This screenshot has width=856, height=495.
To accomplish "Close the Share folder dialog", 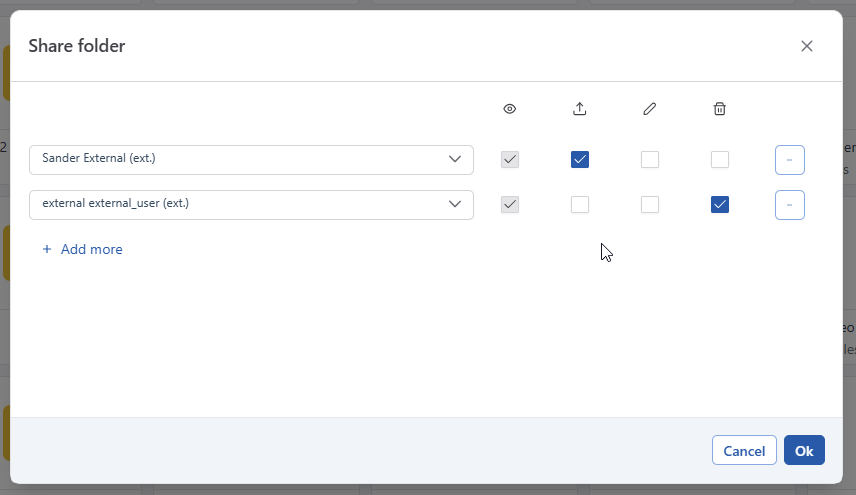I will tap(807, 46).
